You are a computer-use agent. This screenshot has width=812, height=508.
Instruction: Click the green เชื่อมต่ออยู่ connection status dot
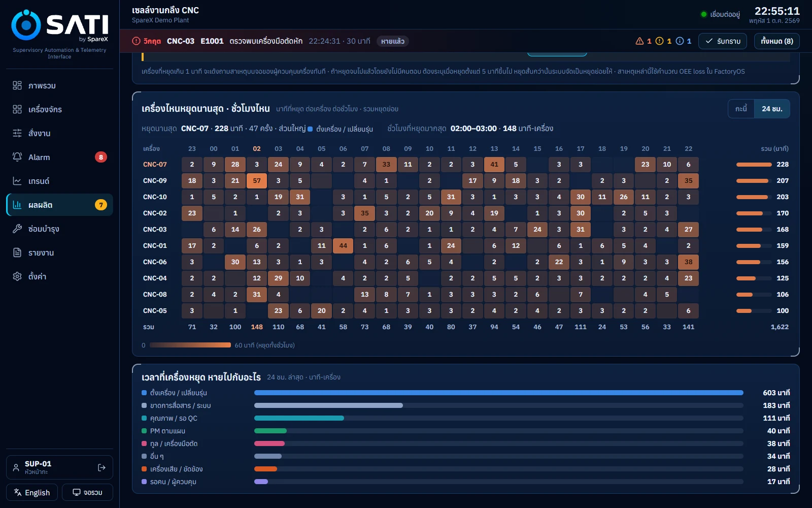[704, 14]
